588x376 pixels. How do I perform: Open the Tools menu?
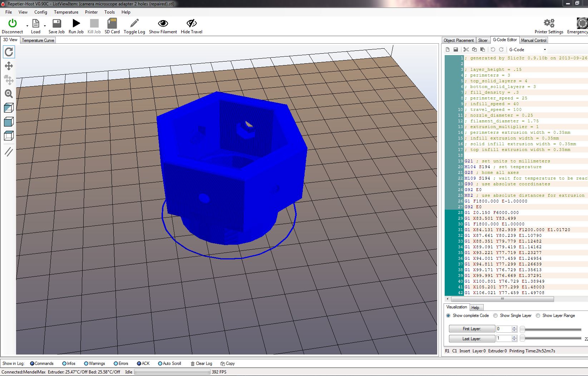pyautogui.click(x=109, y=12)
